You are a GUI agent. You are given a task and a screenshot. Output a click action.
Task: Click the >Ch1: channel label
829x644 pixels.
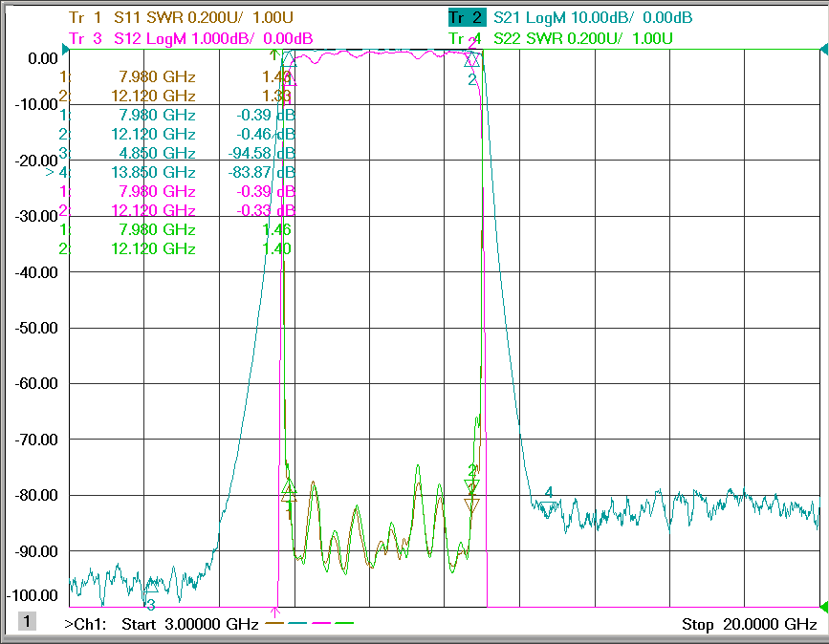coord(85,625)
